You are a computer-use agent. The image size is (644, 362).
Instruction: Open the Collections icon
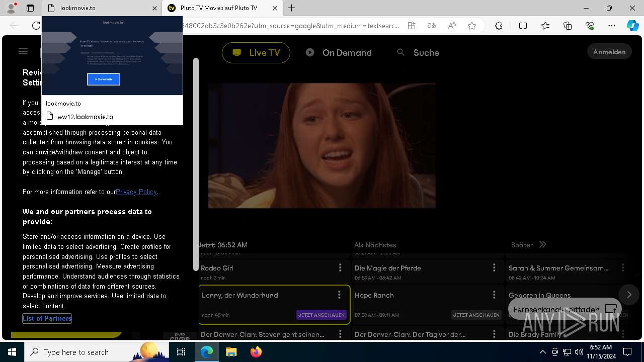[x=568, y=26]
